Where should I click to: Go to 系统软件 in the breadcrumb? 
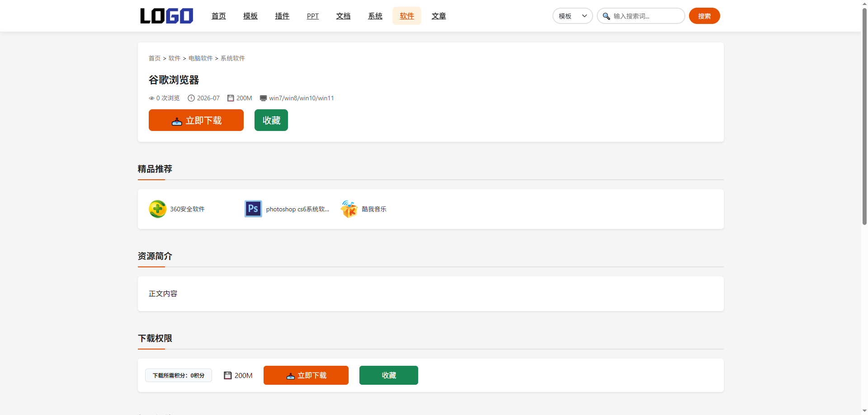point(233,58)
